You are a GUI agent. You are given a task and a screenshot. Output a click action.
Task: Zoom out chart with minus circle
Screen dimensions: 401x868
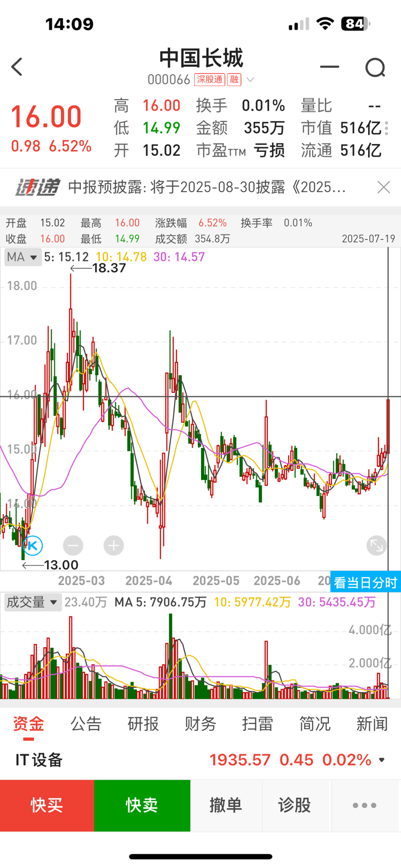coord(73,546)
